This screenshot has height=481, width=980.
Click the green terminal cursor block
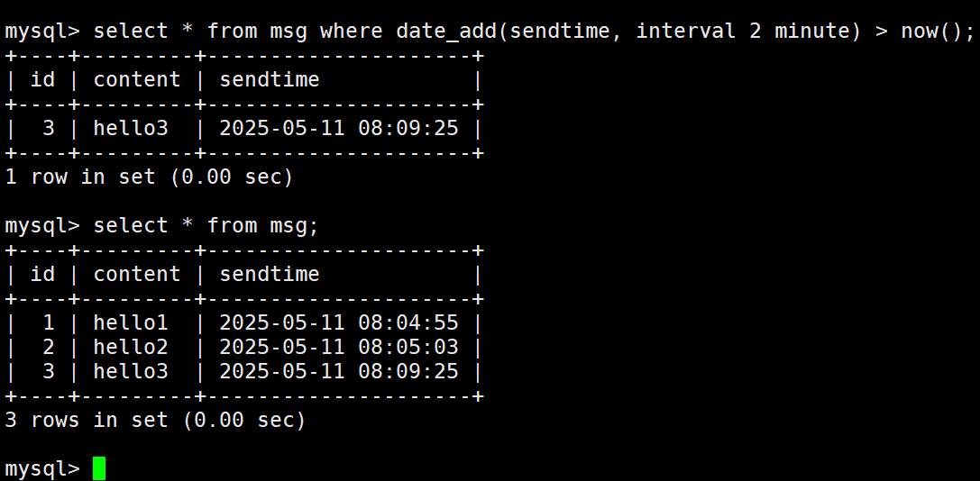click(99, 468)
